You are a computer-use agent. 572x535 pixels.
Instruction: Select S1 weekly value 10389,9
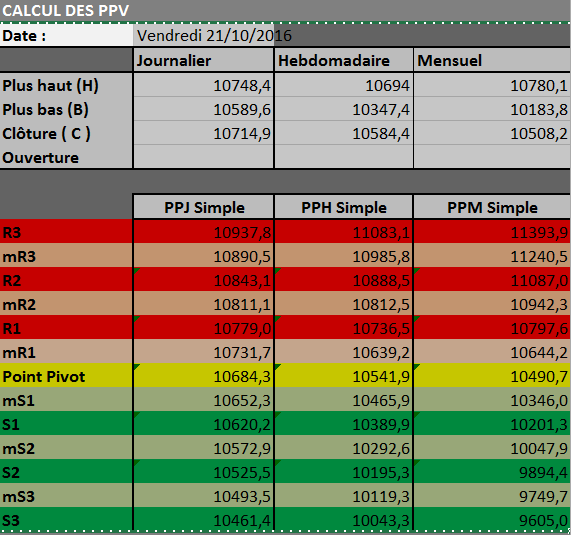[344, 424]
